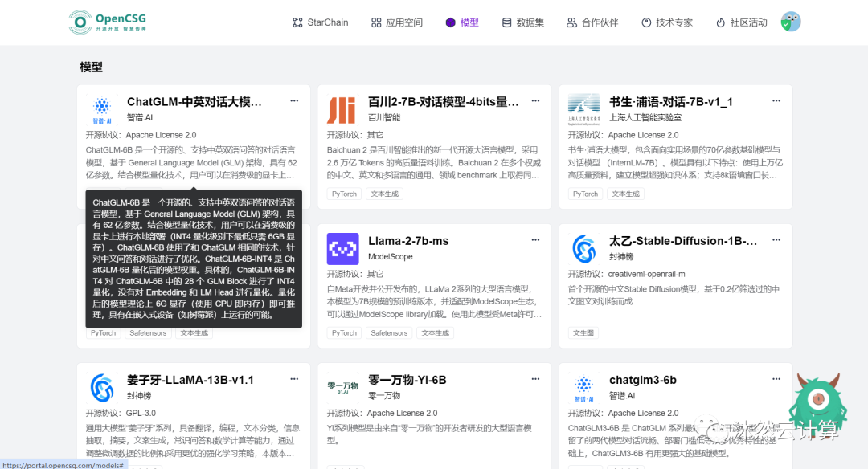Click the 智谱AI logo on chatglm3-6b card

coord(584,388)
